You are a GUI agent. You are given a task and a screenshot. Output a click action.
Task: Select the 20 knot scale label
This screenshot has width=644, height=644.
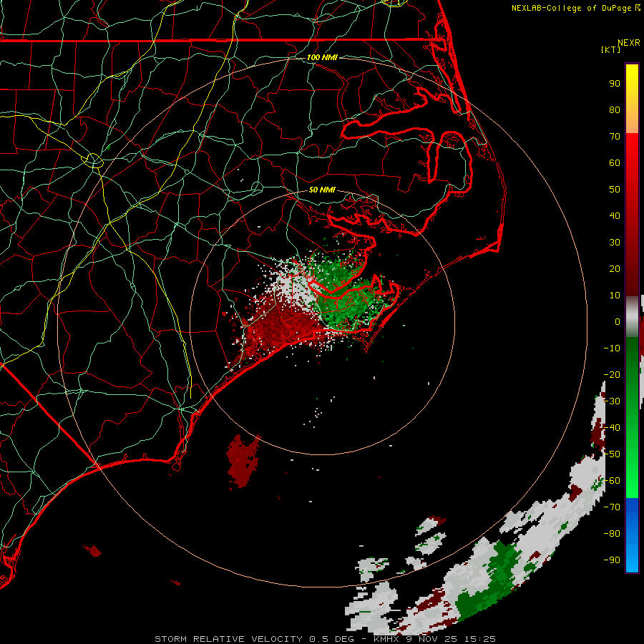click(615, 268)
